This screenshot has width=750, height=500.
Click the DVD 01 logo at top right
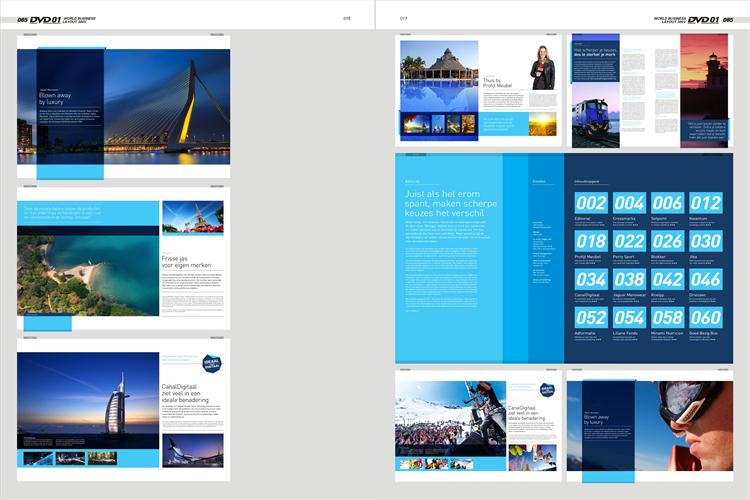703,18
